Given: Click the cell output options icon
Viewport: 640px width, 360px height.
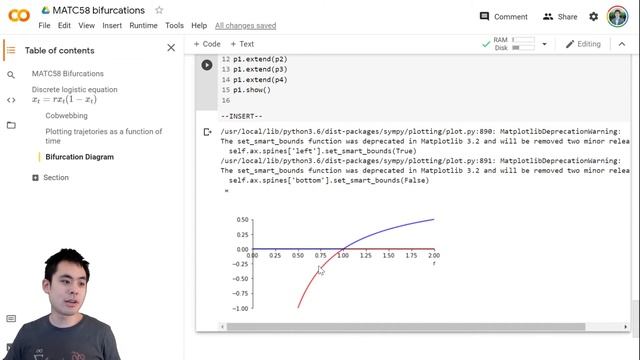Looking at the screenshot, I should tap(207, 132).
